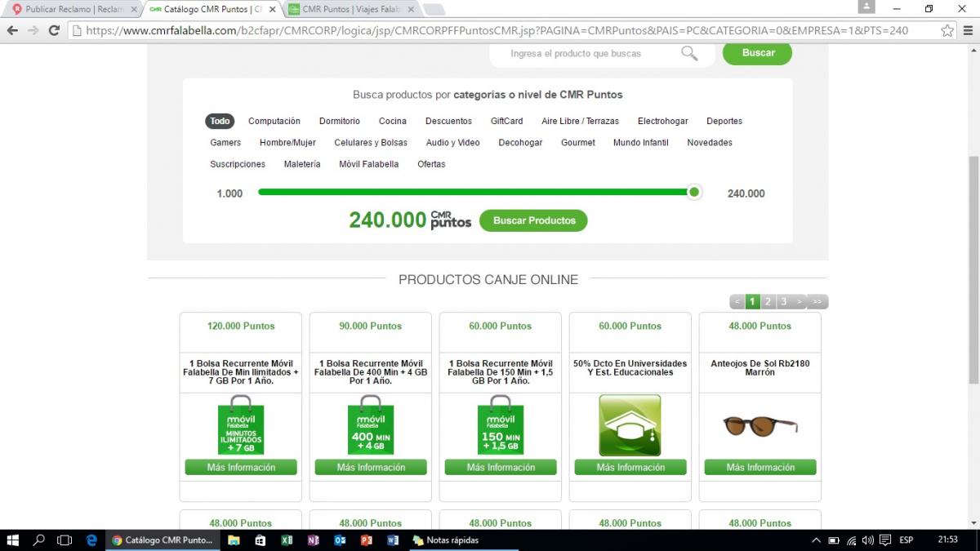Click the Rb2180 sunglasses image

pos(760,425)
